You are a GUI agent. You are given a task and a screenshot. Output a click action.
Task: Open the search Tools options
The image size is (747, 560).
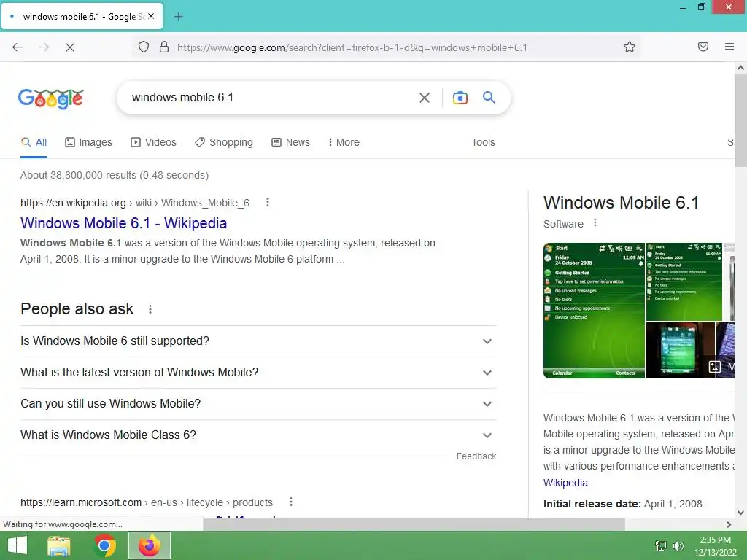[x=483, y=142]
